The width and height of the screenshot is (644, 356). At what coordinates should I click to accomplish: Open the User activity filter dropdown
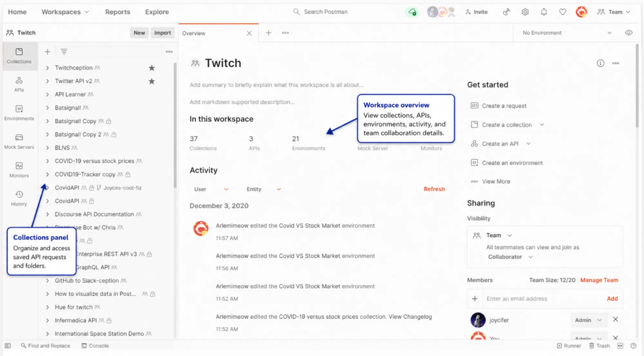(x=211, y=189)
